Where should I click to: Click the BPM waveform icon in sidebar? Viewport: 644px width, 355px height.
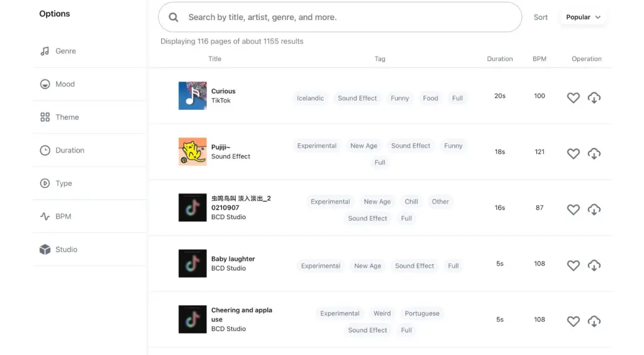click(x=45, y=217)
